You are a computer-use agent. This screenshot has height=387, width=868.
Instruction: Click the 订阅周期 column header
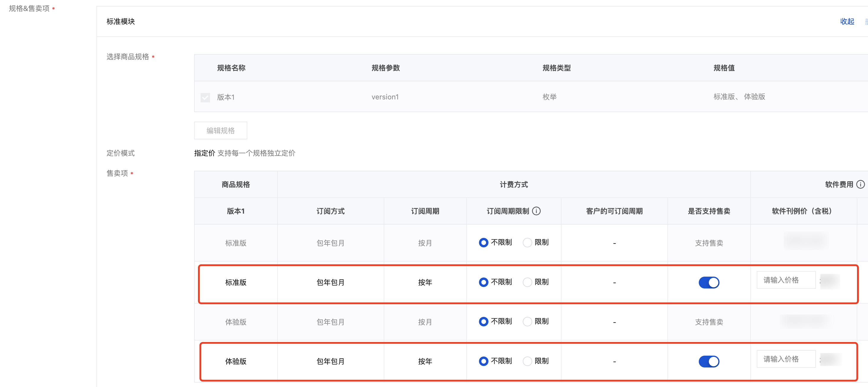[x=425, y=211]
